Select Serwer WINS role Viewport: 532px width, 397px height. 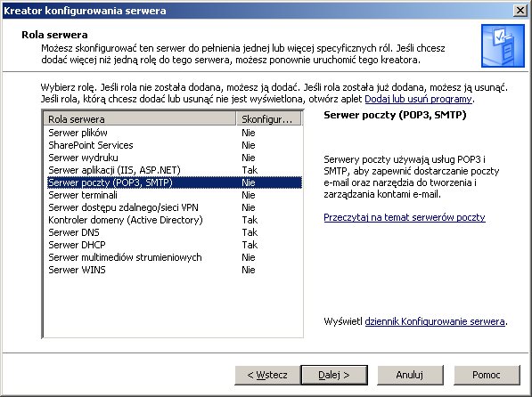point(173,270)
